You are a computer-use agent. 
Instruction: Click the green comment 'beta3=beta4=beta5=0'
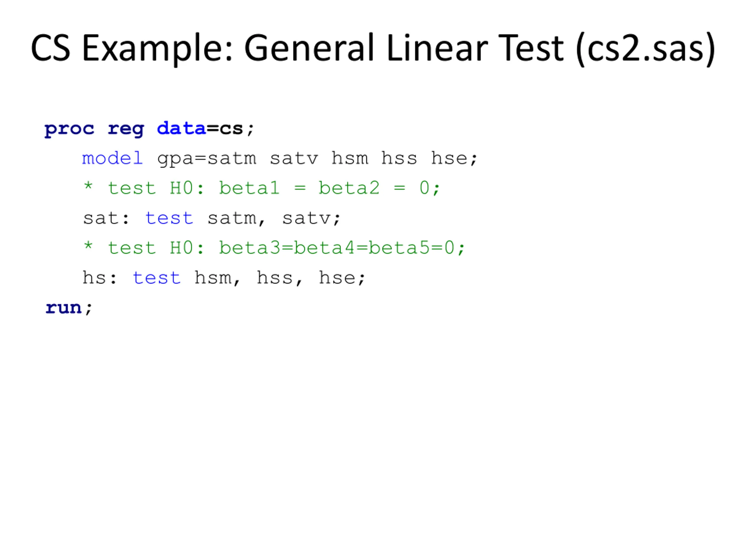(x=342, y=248)
